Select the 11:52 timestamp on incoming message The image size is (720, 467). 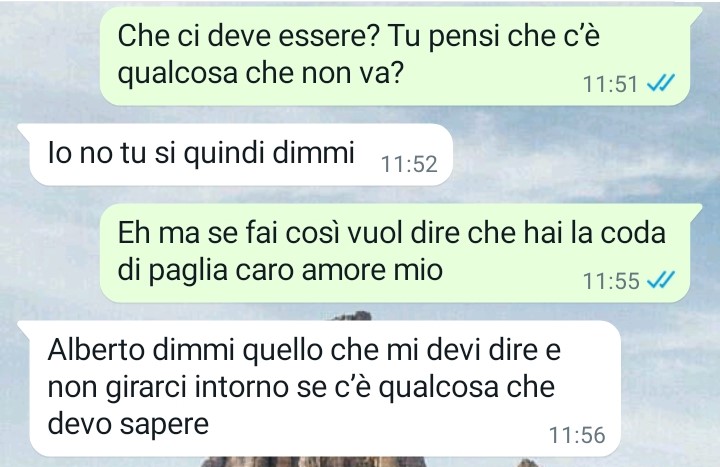409,164
